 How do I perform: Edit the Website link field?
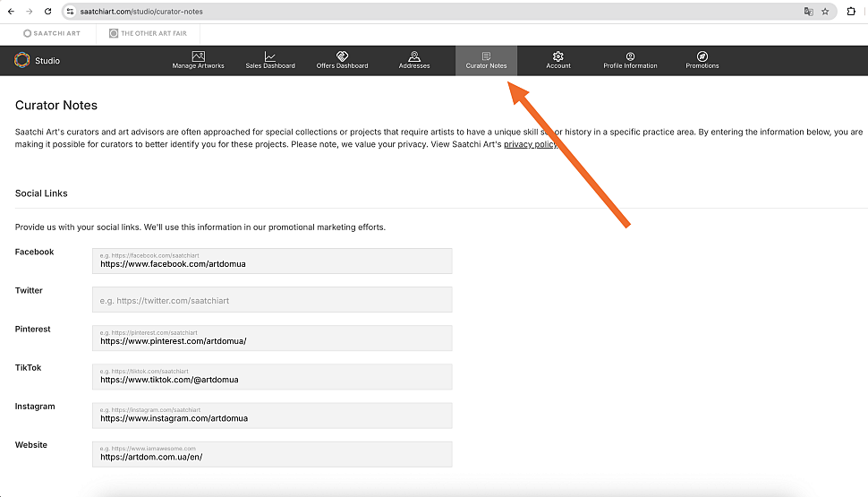tap(272, 454)
